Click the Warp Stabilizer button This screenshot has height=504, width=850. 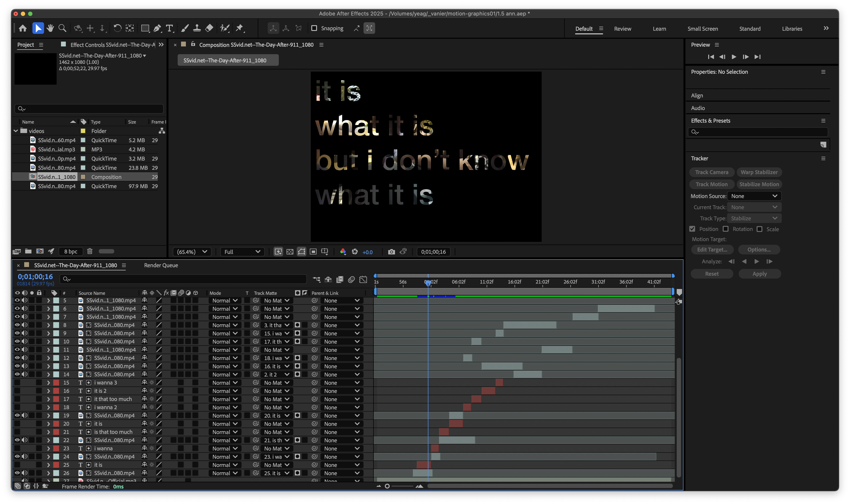pos(759,172)
